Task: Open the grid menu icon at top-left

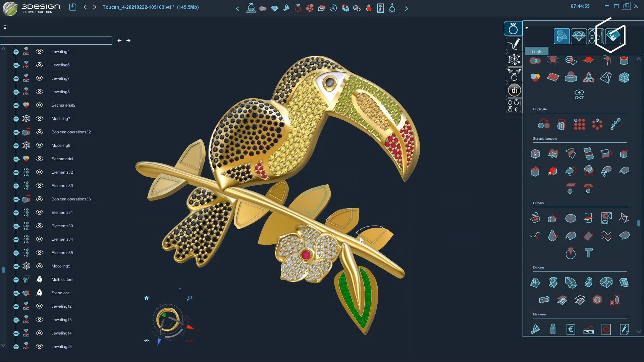Action: pos(5,27)
